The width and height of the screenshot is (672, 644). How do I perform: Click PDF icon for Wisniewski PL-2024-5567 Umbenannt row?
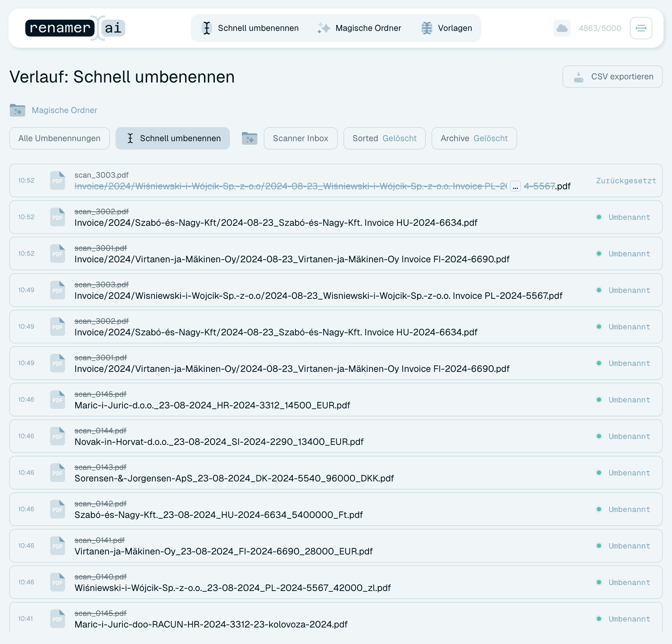pos(58,290)
